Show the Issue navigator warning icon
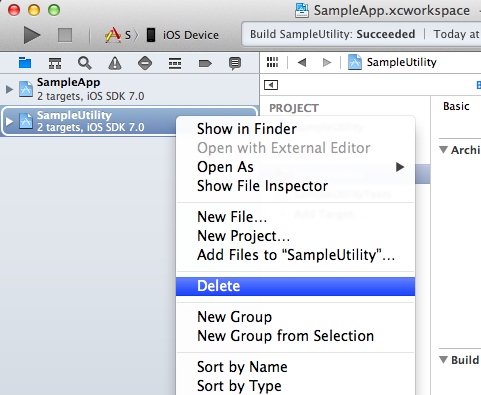 115,63
